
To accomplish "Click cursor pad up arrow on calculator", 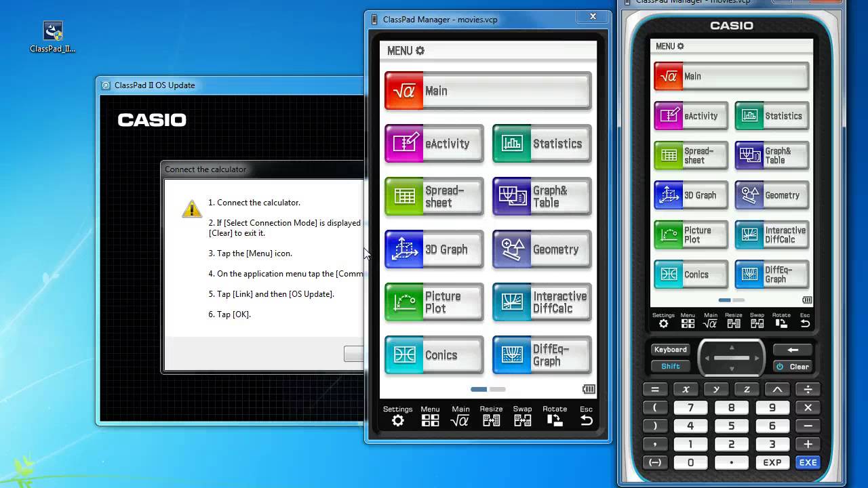I will [732, 346].
